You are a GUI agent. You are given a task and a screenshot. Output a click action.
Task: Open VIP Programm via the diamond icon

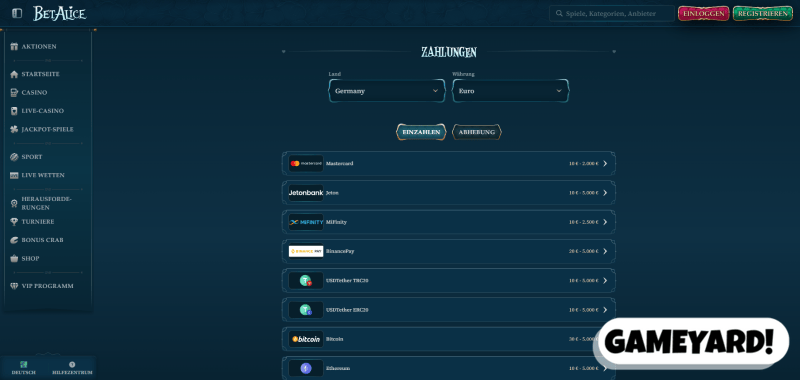coord(14,286)
